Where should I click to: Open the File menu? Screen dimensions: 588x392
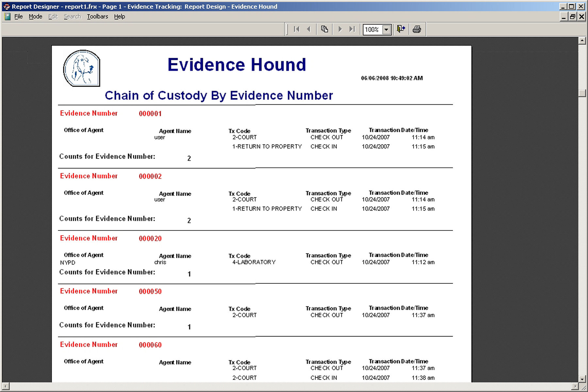coord(19,17)
